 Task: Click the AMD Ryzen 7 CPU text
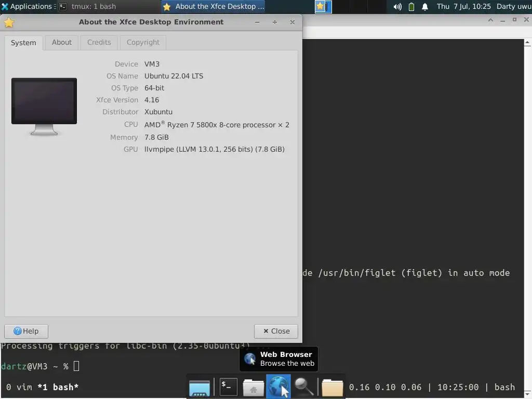(217, 125)
